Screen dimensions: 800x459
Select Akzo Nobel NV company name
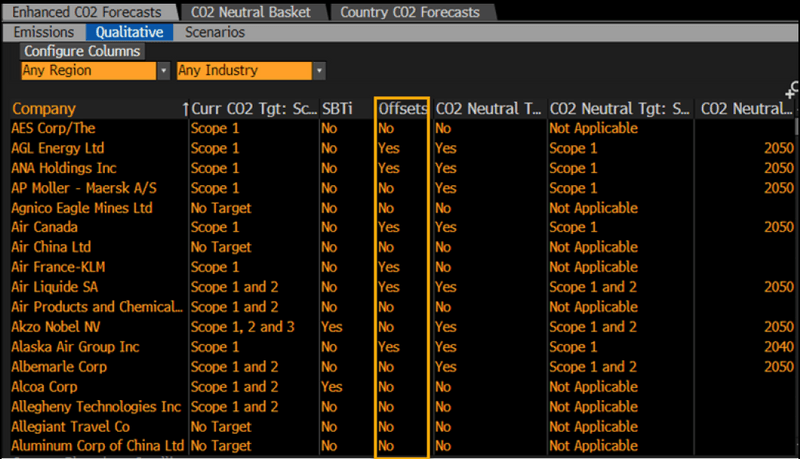56,327
